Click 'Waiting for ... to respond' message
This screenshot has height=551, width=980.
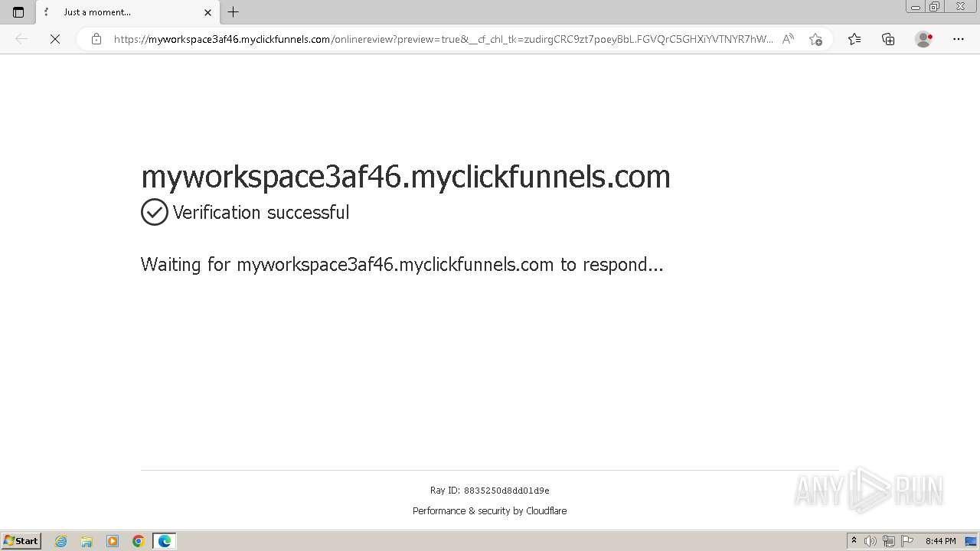point(402,265)
